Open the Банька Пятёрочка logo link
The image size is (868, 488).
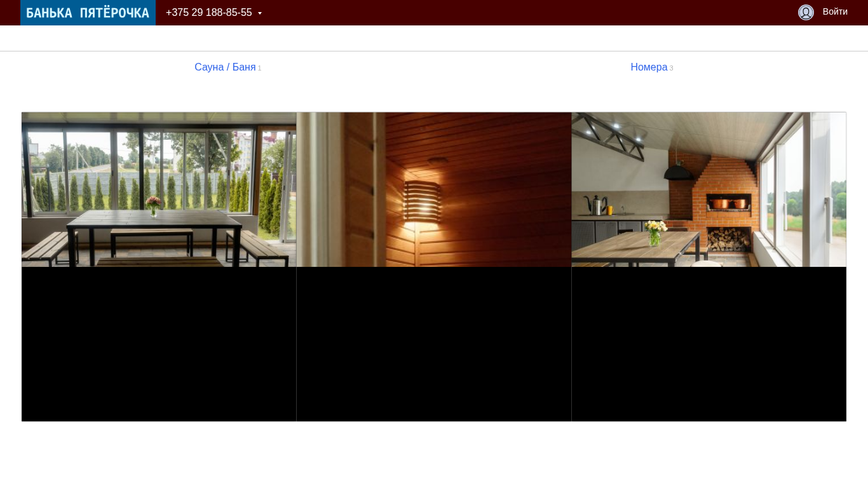click(x=88, y=13)
